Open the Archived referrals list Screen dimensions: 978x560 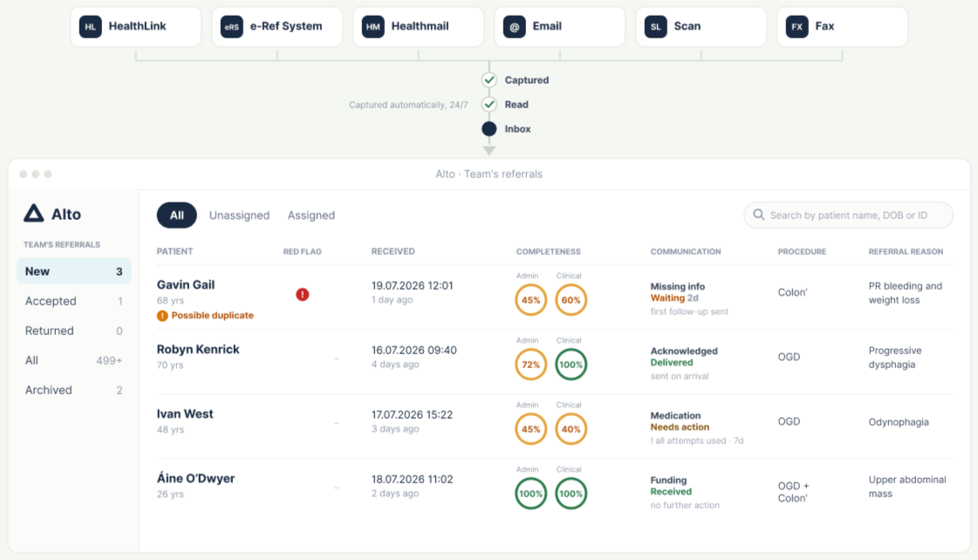(73, 391)
